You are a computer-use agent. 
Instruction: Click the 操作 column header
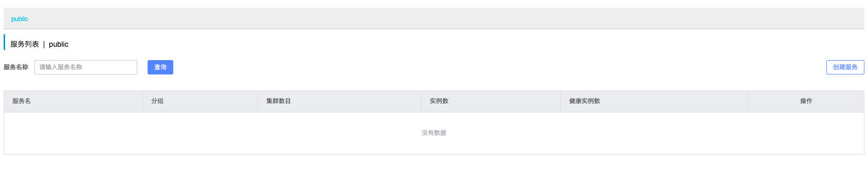tap(806, 101)
